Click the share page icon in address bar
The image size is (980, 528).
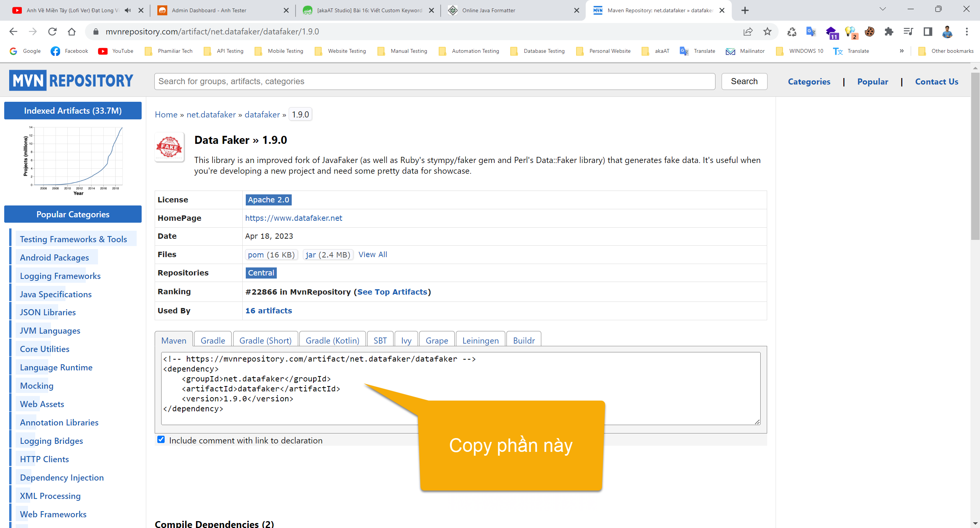pyautogui.click(x=748, y=32)
